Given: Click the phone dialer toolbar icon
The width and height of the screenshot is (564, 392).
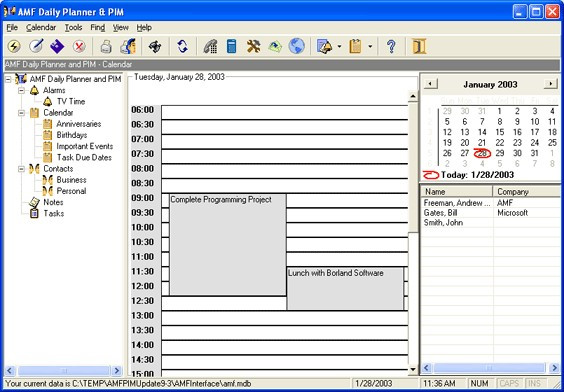Looking at the screenshot, I should 210,46.
